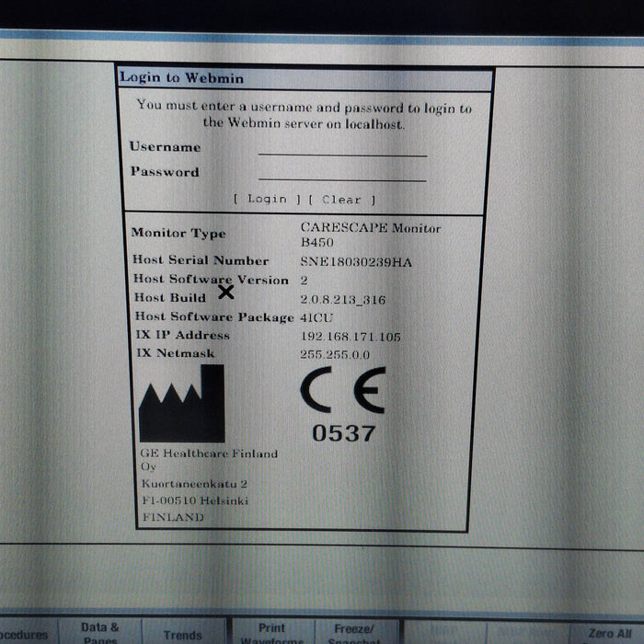Click the [ Login ] button

[267, 200]
